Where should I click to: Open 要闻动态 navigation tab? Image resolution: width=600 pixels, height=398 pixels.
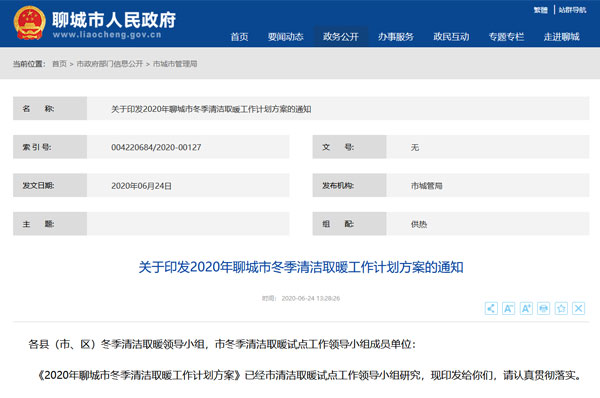[285, 37]
